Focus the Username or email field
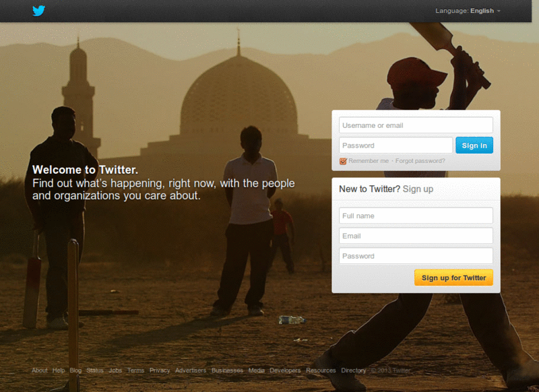 point(416,125)
